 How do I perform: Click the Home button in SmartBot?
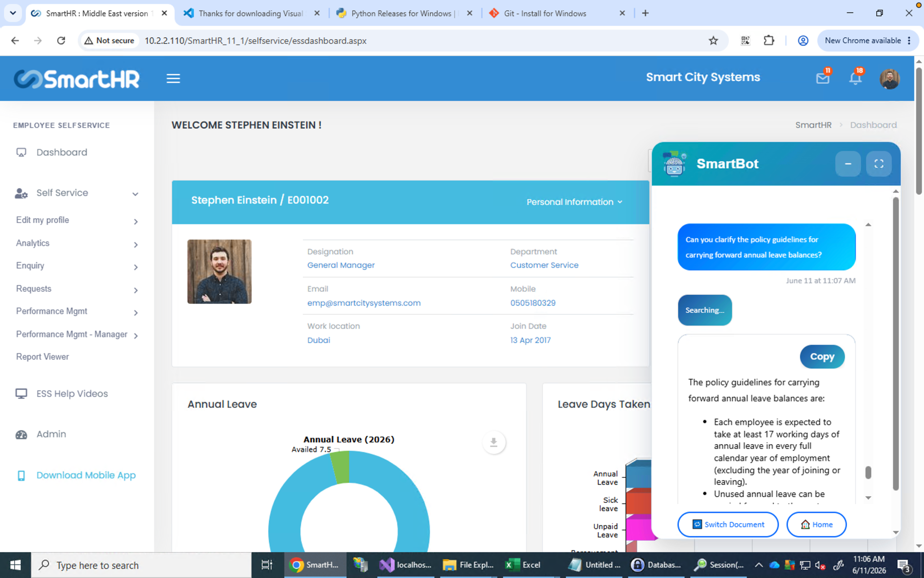click(816, 525)
